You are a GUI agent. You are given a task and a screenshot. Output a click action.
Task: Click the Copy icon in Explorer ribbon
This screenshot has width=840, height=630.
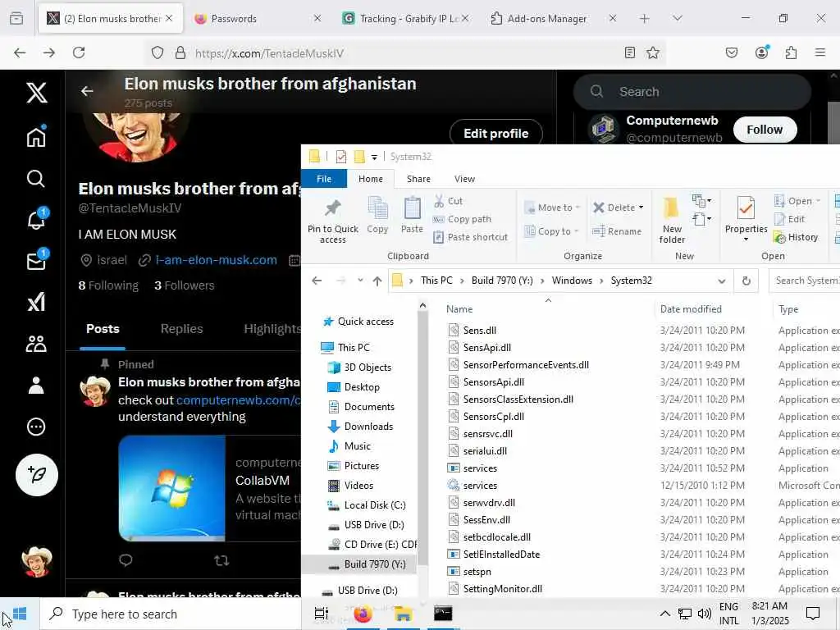point(377,216)
